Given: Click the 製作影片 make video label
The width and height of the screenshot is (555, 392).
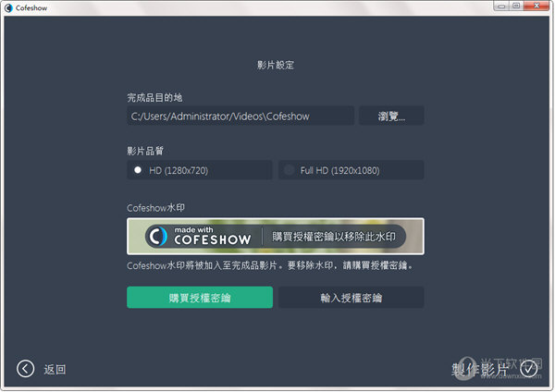Looking at the screenshot, I should tap(480, 370).
